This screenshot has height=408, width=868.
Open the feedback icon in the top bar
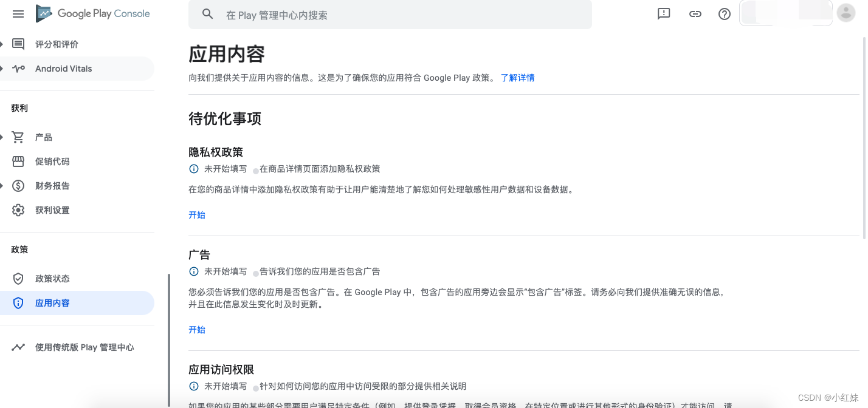[x=663, y=13]
